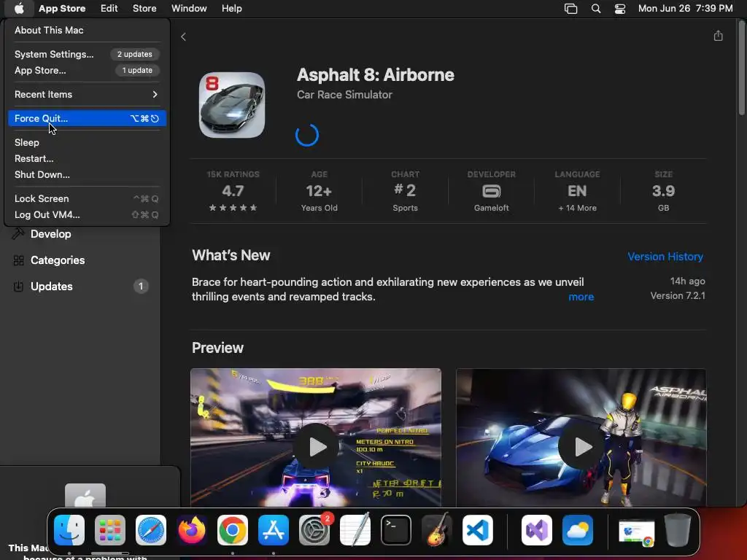The height and width of the screenshot is (560, 747).
Task: Click the Updates count badge in sidebar
Action: 141,286
